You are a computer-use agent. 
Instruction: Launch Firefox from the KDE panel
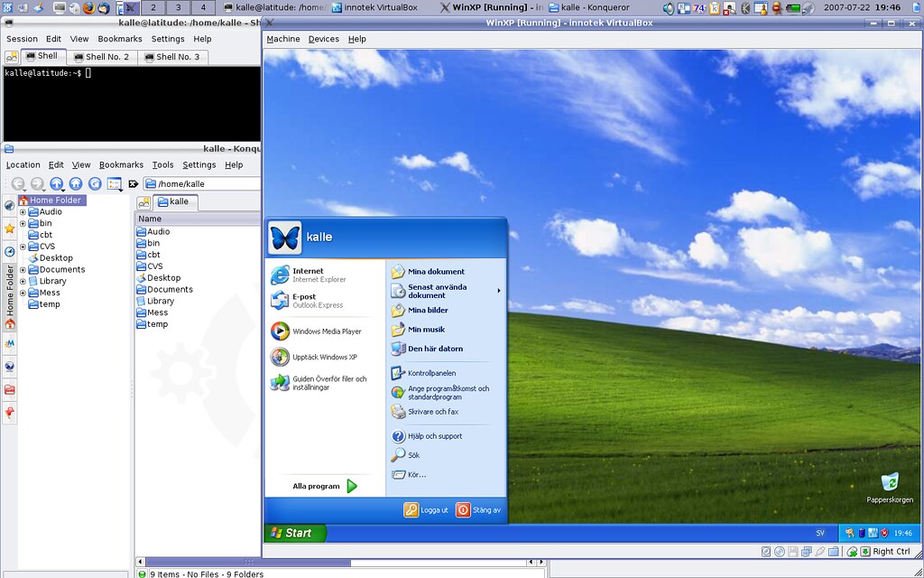click(89, 7)
